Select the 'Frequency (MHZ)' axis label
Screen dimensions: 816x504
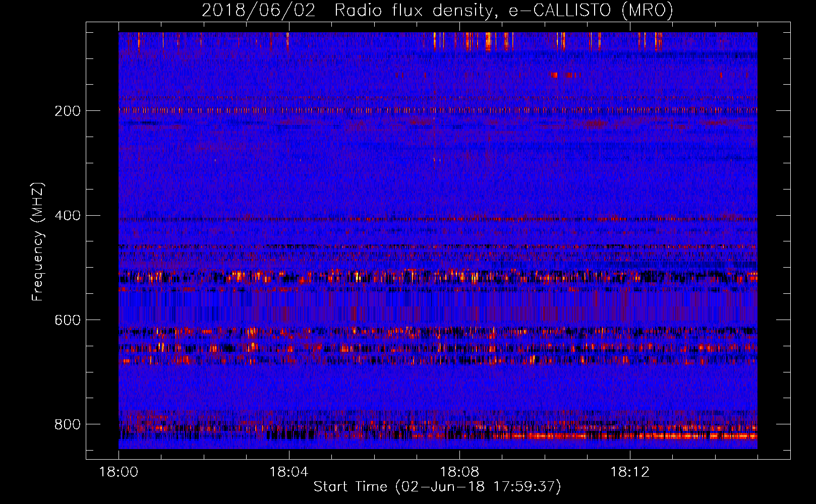pyautogui.click(x=38, y=242)
